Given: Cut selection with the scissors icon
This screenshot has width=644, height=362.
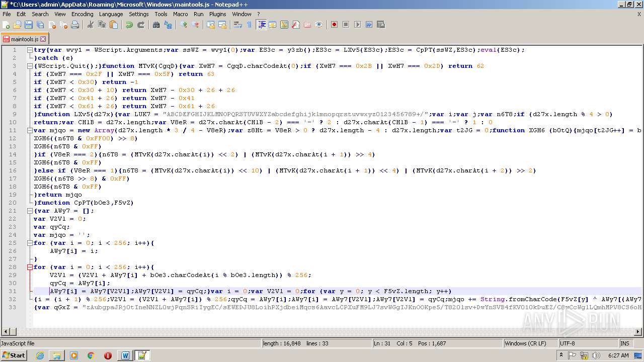Looking at the screenshot, I should point(91,25).
